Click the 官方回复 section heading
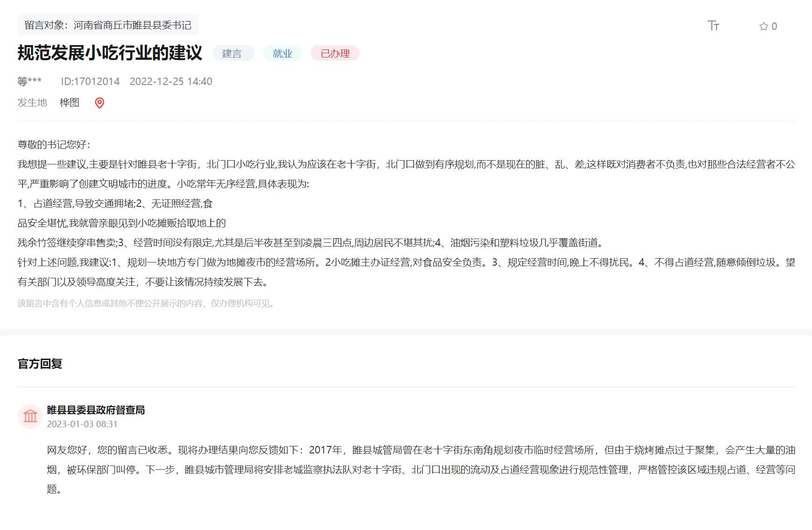Viewport: 812px width, 530px height. pyautogui.click(x=40, y=364)
